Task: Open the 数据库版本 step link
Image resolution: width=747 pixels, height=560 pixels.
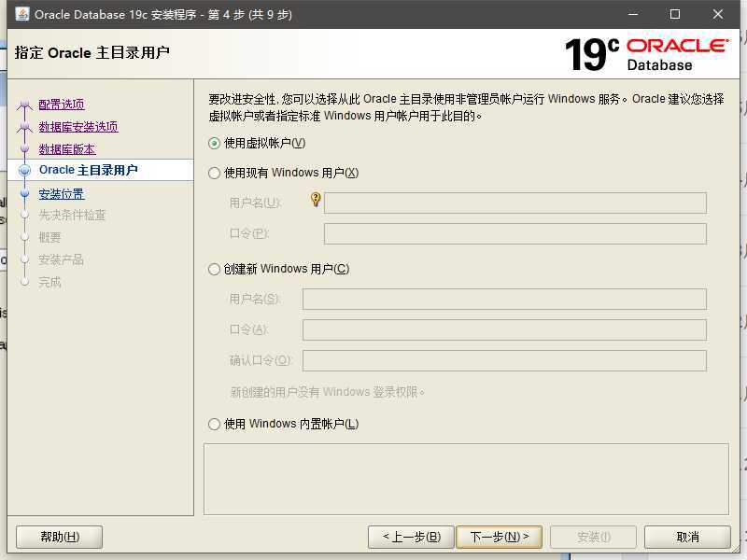Action: point(67,149)
